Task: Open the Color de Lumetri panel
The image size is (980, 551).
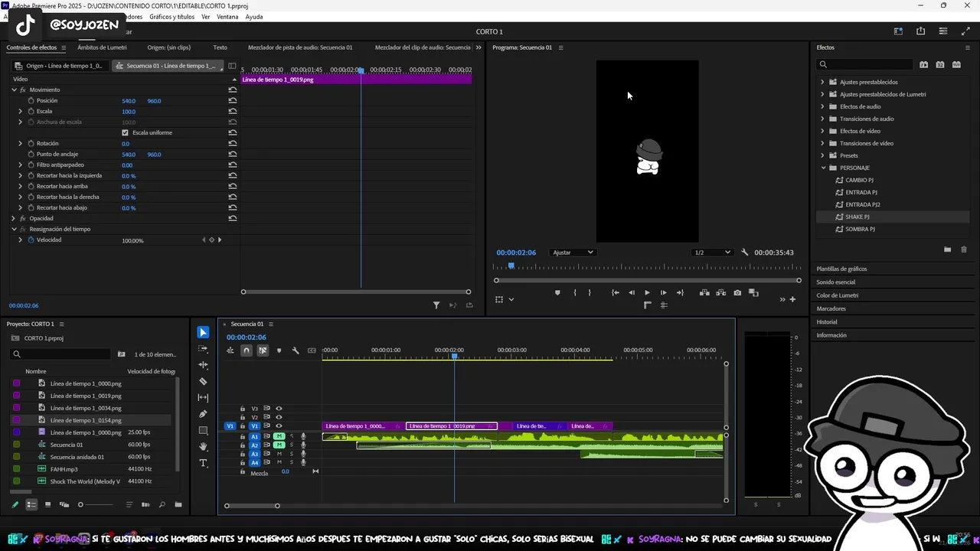Action: pyautogui.click(x=838, y=295)
